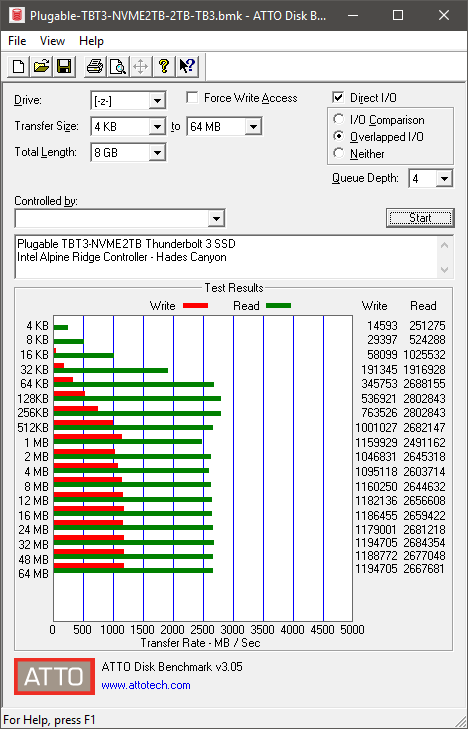Click the Read column header
Viewport: 468px width, 729px height.
coord(423,306)
